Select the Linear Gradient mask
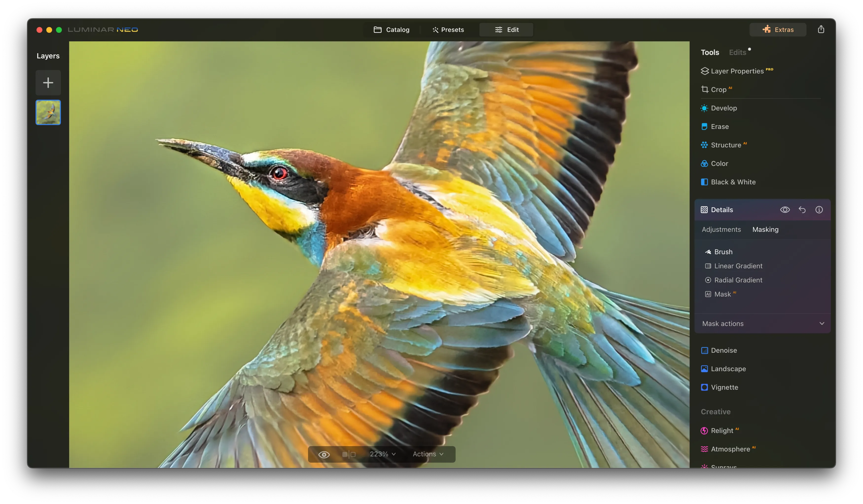 (x=738, y=266)
